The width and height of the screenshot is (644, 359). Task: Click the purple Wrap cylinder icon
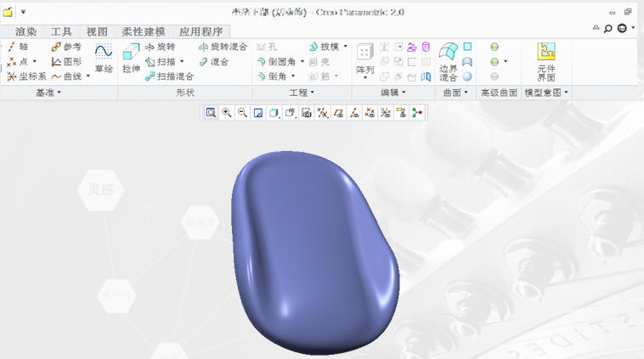(x=426, y=47)
